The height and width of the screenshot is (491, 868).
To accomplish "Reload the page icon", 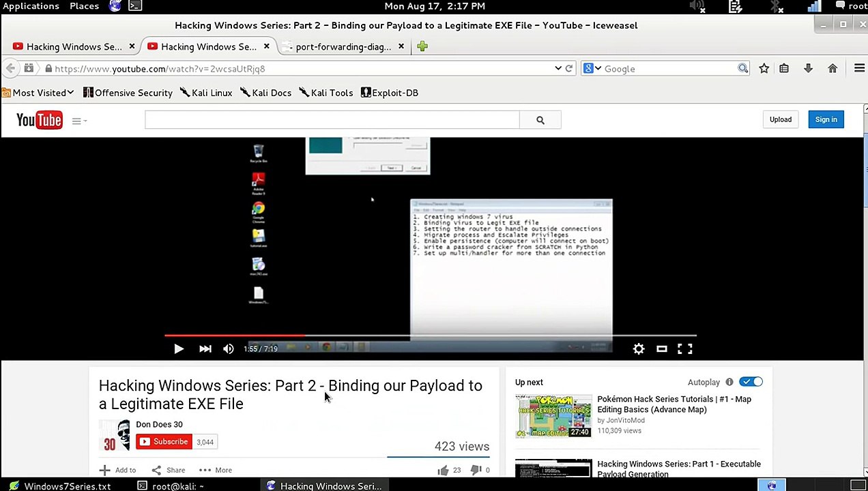I will (569, 68).
